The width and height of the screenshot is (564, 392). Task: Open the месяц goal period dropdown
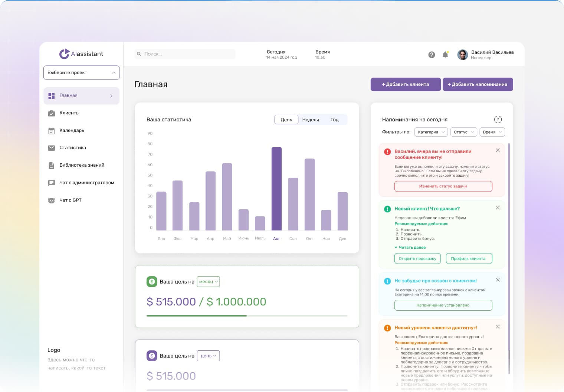pyautogui.click(x=208, y=282)
